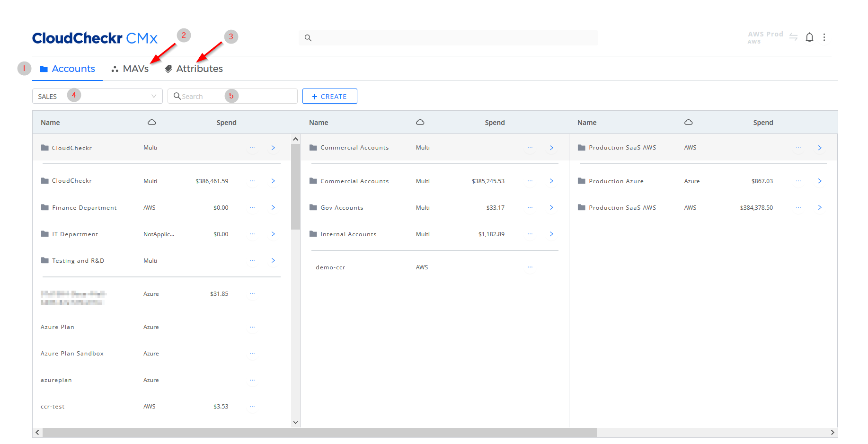Expand Finance Department with its chevron

273,207
